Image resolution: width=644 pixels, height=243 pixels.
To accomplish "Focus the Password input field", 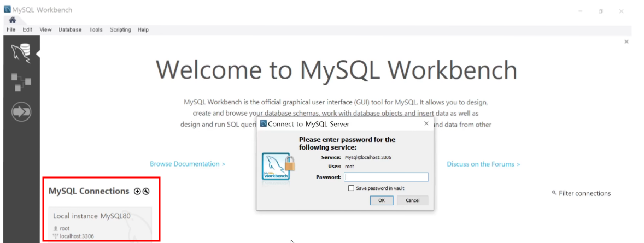I will 385,177.
